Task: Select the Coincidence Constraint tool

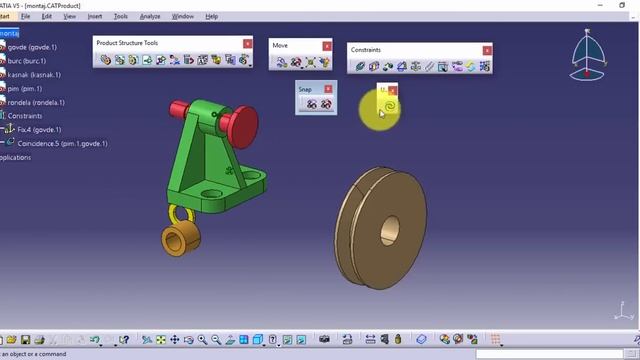Action: (x=360, y=66)
